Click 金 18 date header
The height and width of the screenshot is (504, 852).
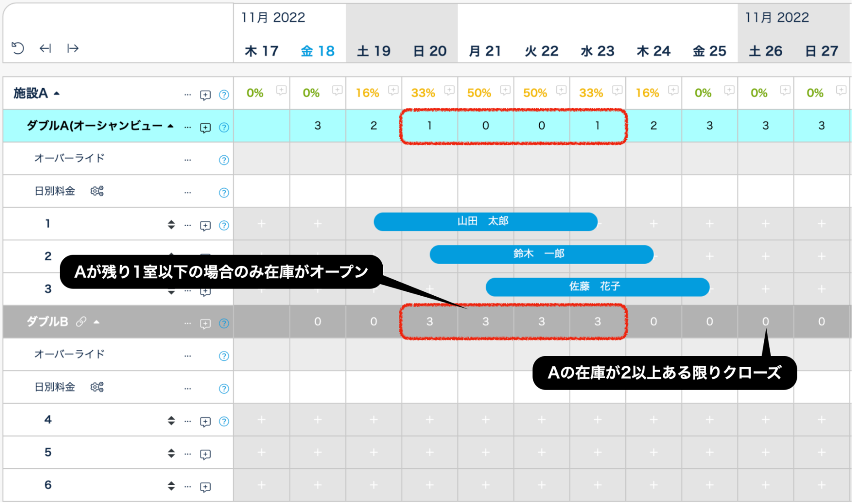pos(318,51)
